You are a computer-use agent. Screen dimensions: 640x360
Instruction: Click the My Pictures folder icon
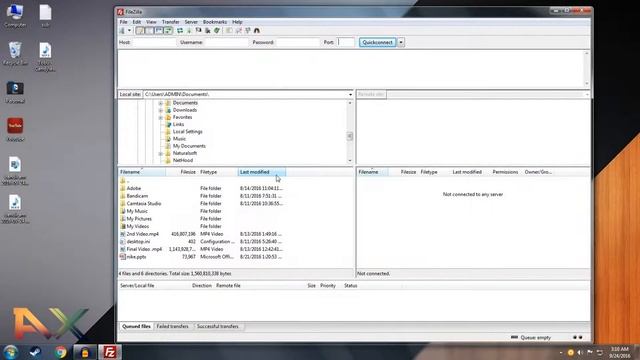pyautogui.click(x=122, y=219)
